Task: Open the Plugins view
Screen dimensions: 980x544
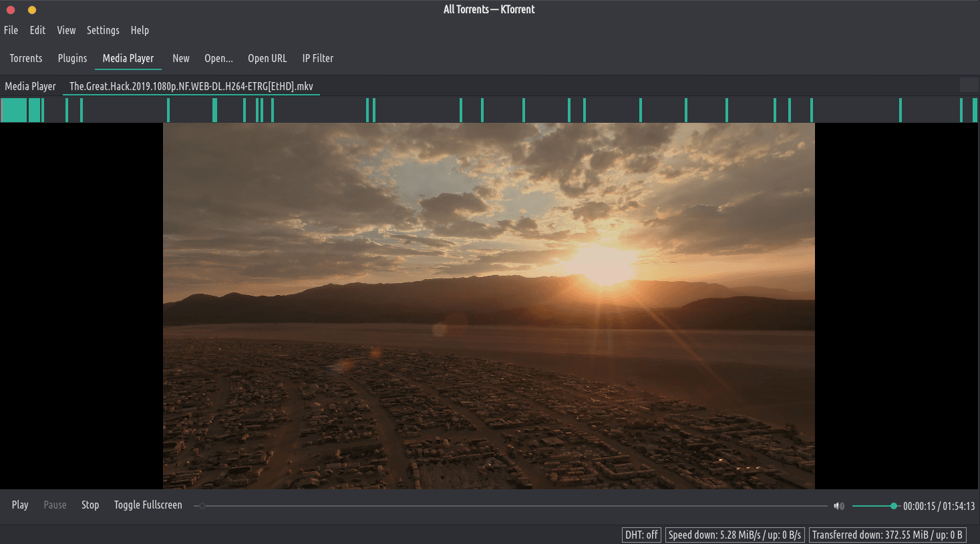Action: coord(72,58)
